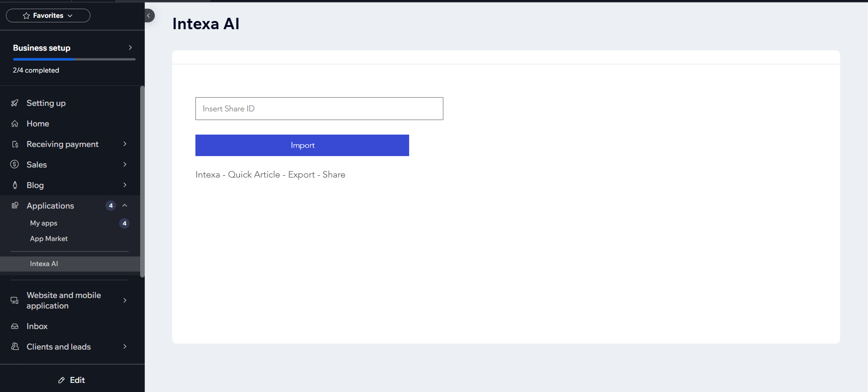Click the pen nib Blog icon

pyautogui.click(x=15, y=185)
